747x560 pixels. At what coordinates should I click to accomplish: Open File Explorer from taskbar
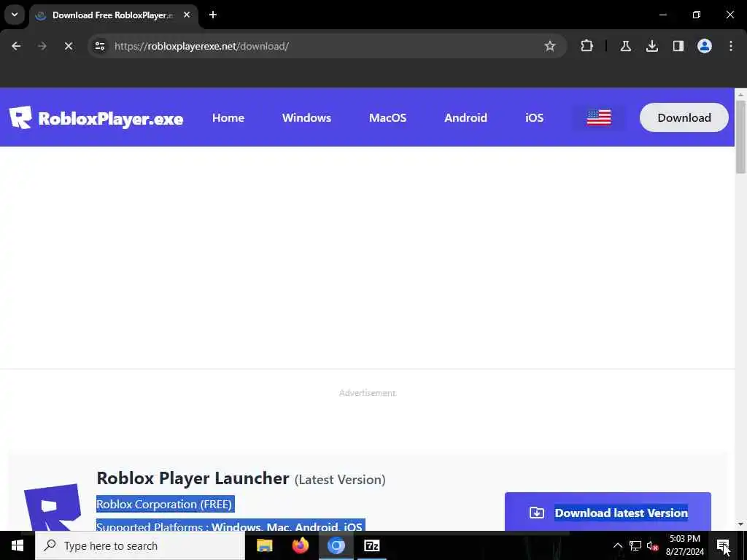[x=264, y=545]
